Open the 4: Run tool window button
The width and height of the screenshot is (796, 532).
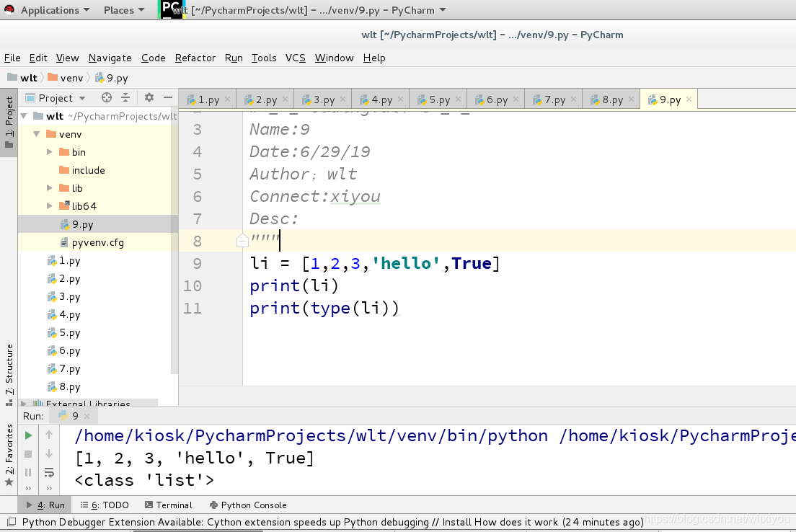click(45, 505)
